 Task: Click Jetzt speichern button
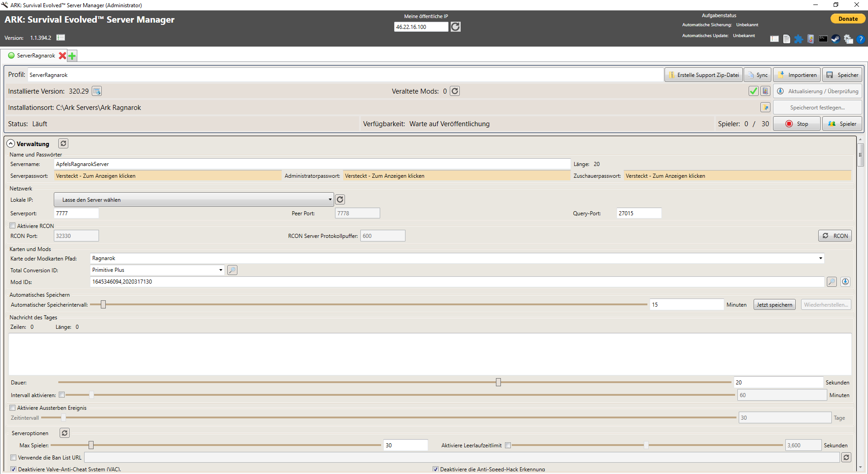774,305
